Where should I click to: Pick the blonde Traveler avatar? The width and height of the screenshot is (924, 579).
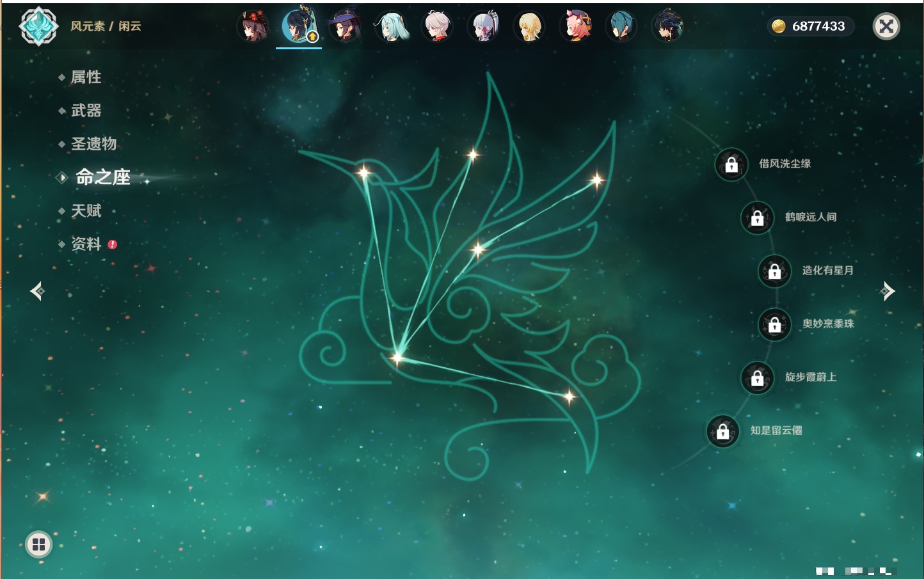click(530, 27)
